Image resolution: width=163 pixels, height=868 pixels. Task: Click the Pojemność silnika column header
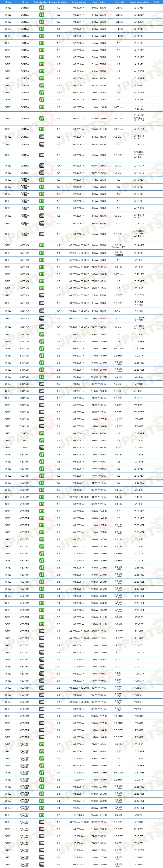[58, 2]
